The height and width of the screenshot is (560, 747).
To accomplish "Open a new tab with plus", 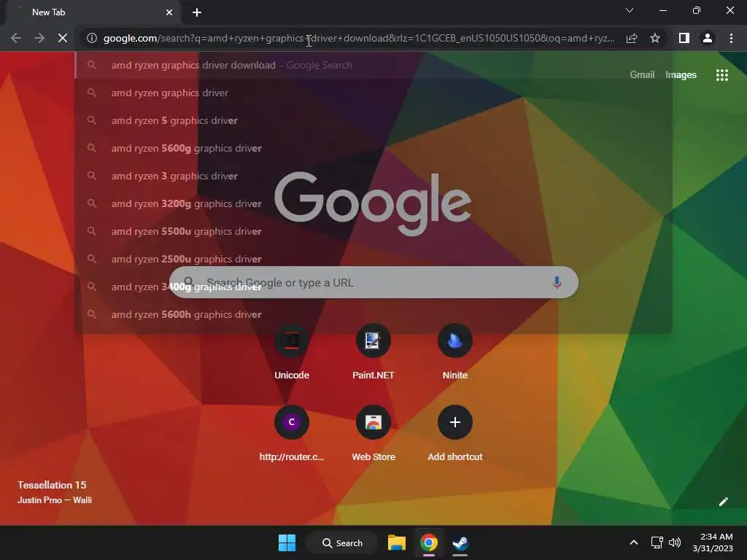I will (197, 12).
